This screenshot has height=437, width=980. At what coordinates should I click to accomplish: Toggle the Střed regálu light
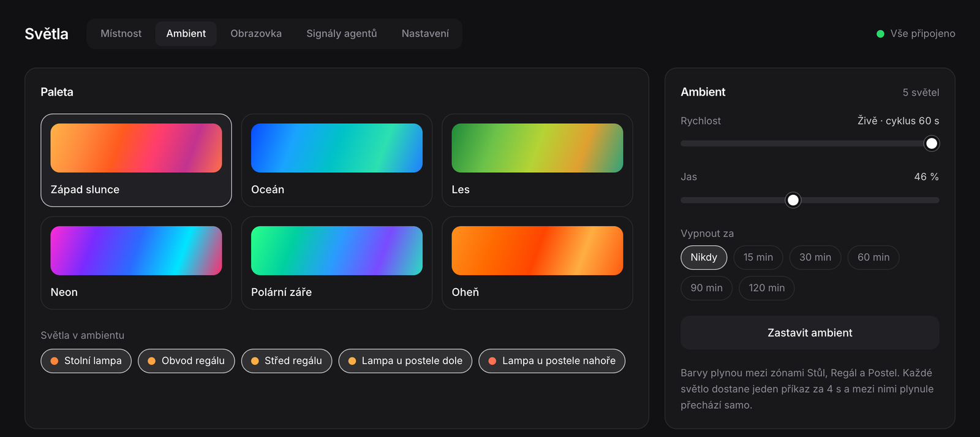(x=287, y=361)
